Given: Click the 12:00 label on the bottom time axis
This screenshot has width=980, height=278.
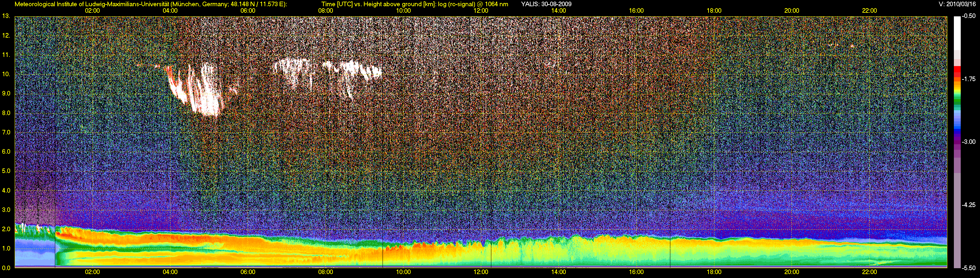Looking at the screenshot, I should coord(481,272).
